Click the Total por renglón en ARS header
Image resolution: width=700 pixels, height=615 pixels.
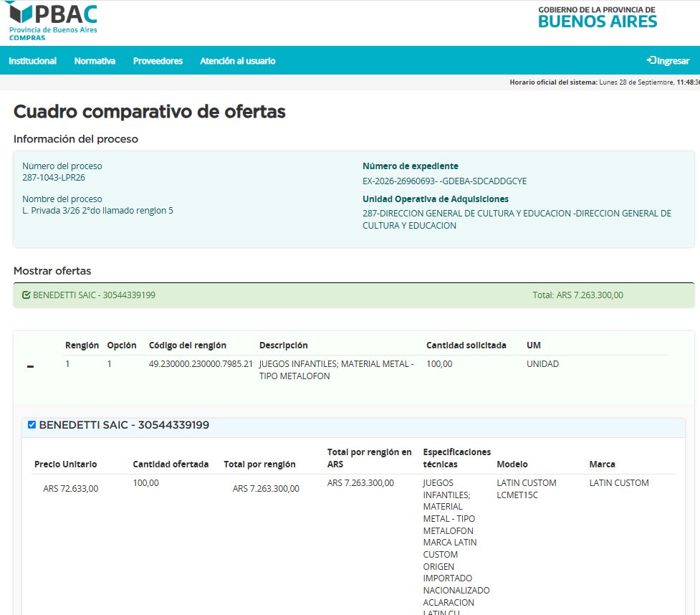point(369,458)
